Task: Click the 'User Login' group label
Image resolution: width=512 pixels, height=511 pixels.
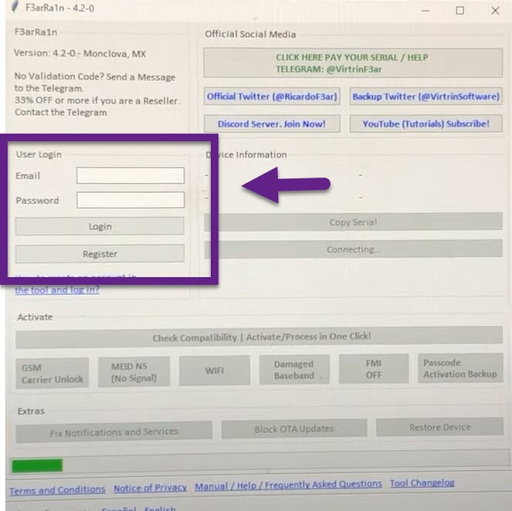Action: click(39, 154)
